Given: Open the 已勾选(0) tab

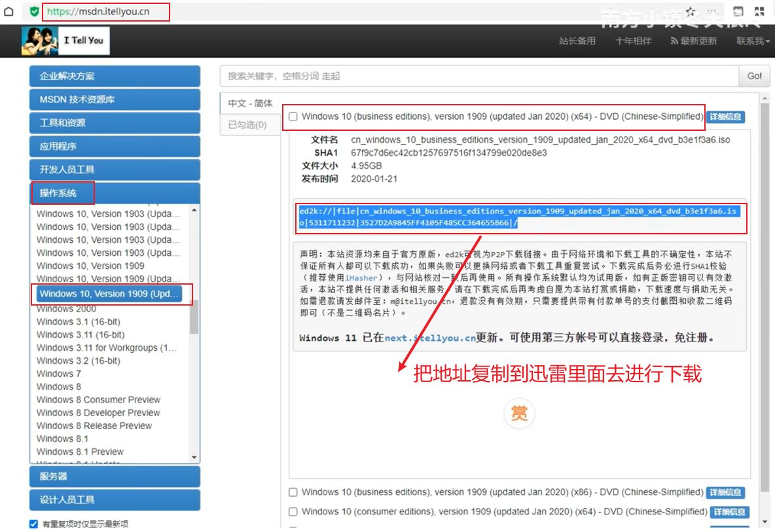Looking at the screenshot, I should pyautogui.click(x=247, y=124).
